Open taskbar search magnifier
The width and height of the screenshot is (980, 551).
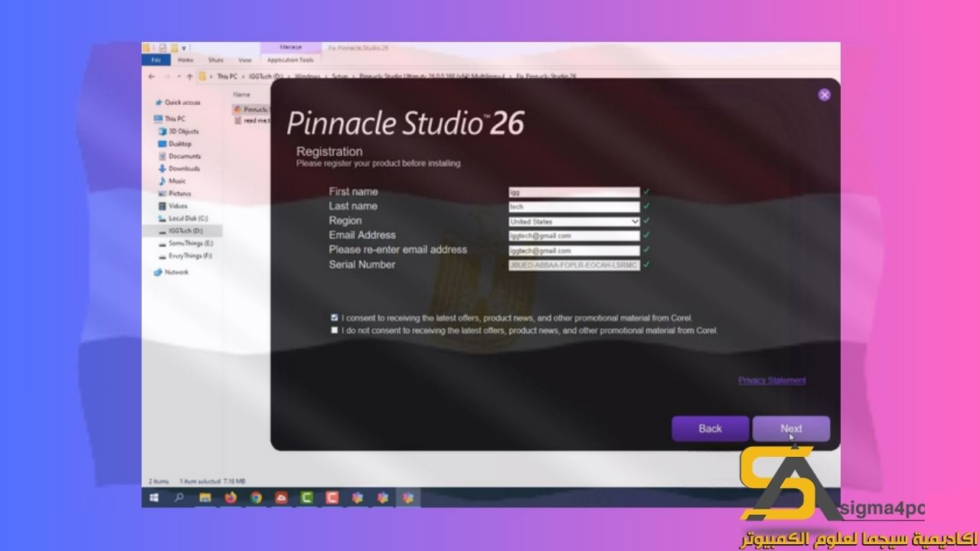(179, 498)
